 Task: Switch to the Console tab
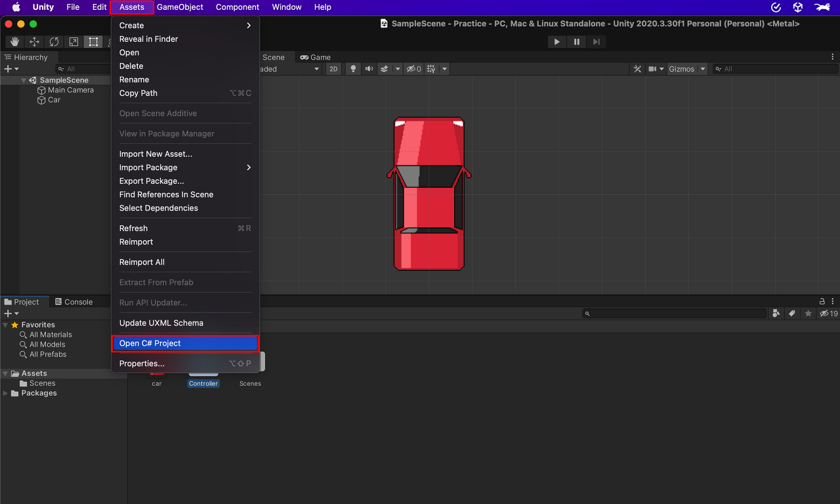[73, 302]
